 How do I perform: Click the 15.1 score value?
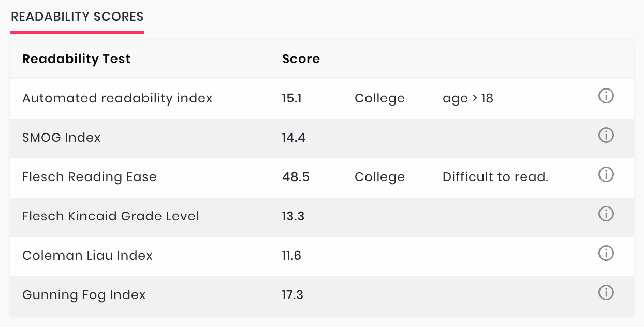(x=291, y=98)
